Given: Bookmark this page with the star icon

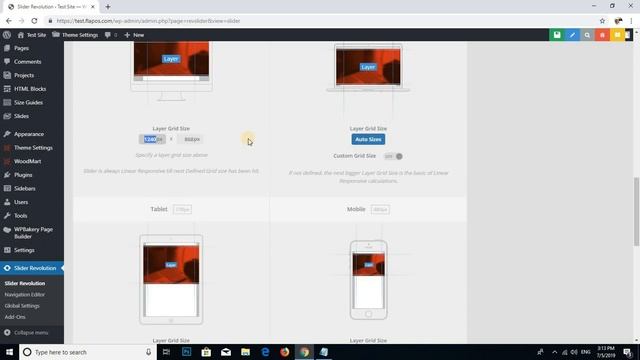Looking at the screenshot, I should (x=602, y=21).
